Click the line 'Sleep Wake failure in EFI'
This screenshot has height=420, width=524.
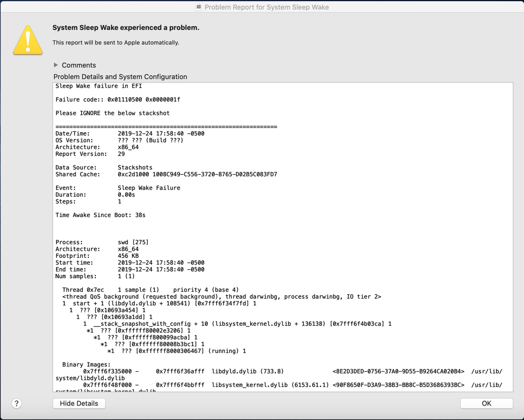coord(98,86)
